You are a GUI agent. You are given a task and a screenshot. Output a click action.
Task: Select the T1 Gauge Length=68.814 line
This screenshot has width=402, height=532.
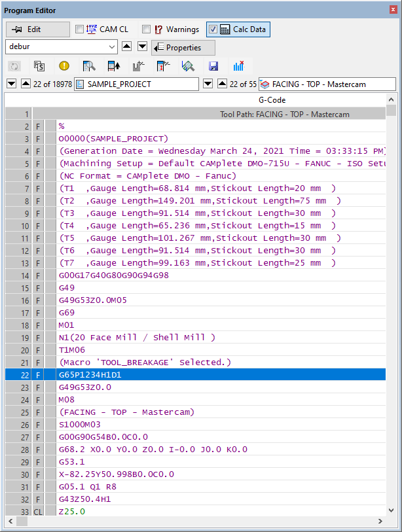click(195, 188)
